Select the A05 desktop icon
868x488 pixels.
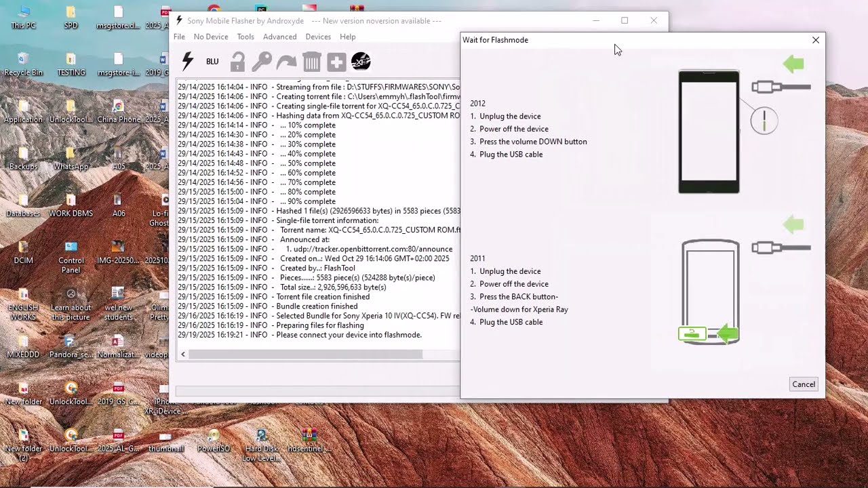pyautogui.click(x=118, y=159)
